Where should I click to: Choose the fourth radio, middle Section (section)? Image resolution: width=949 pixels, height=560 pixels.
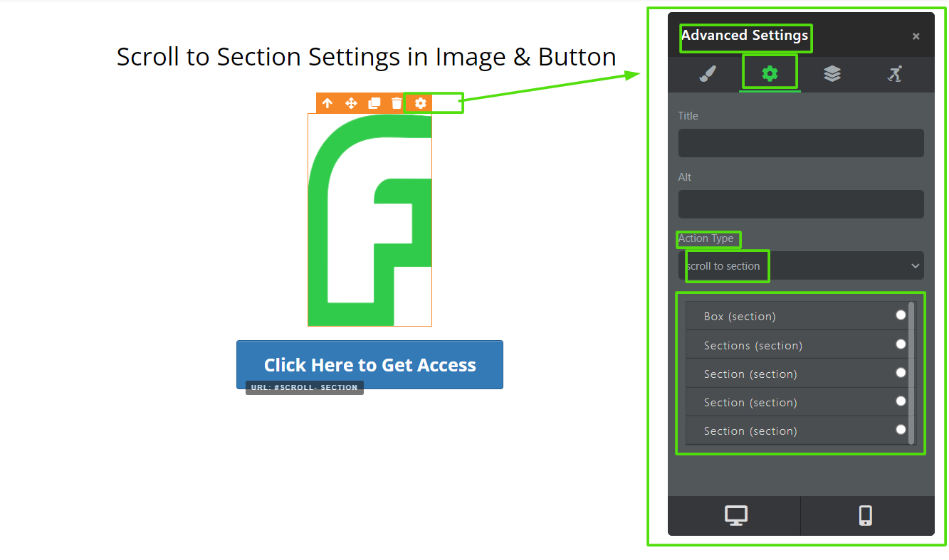click(901, 401)
